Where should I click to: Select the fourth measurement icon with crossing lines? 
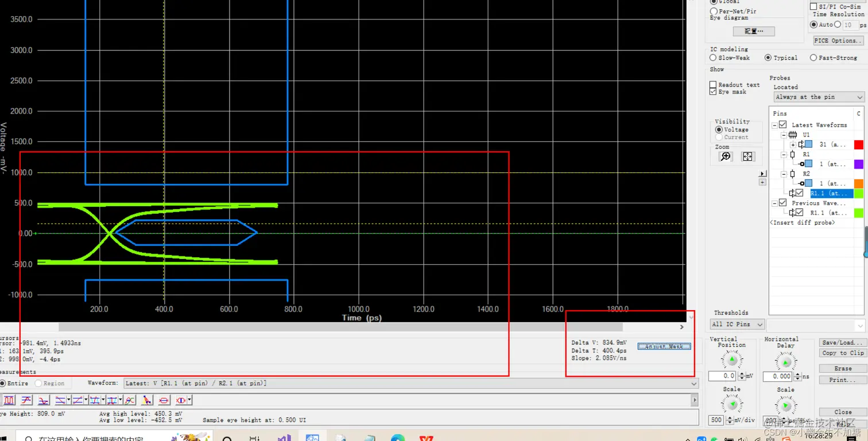[60, 400]
